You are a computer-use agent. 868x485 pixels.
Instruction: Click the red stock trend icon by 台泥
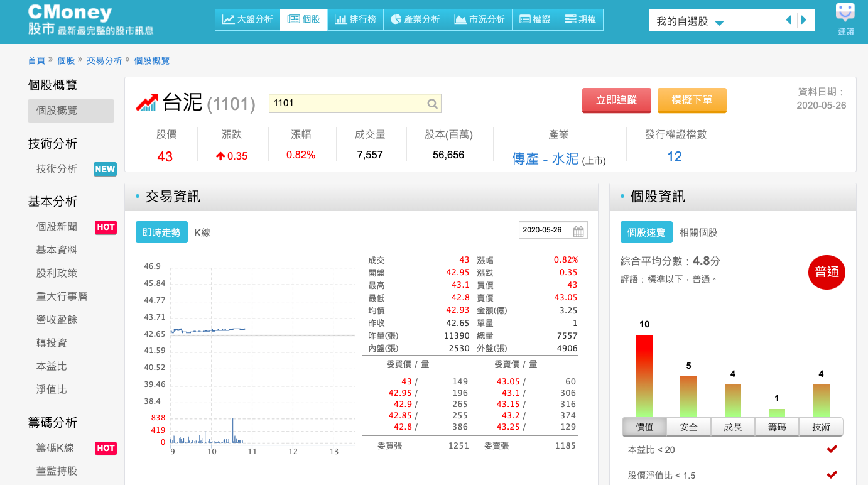click(x=147, y=102)
